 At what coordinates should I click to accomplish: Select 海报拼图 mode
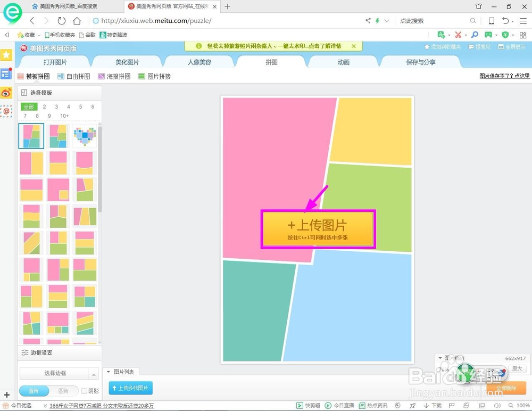click(x=114, y=77)
